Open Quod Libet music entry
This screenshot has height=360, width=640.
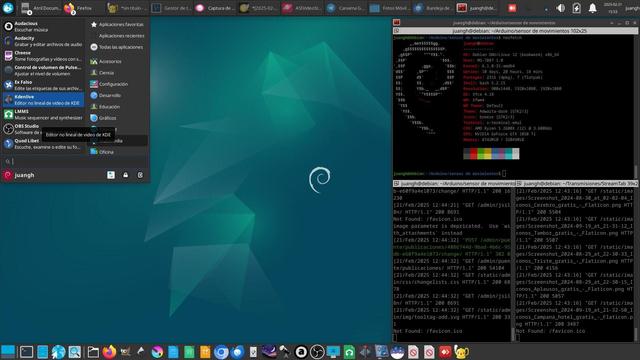pos(43,144)
